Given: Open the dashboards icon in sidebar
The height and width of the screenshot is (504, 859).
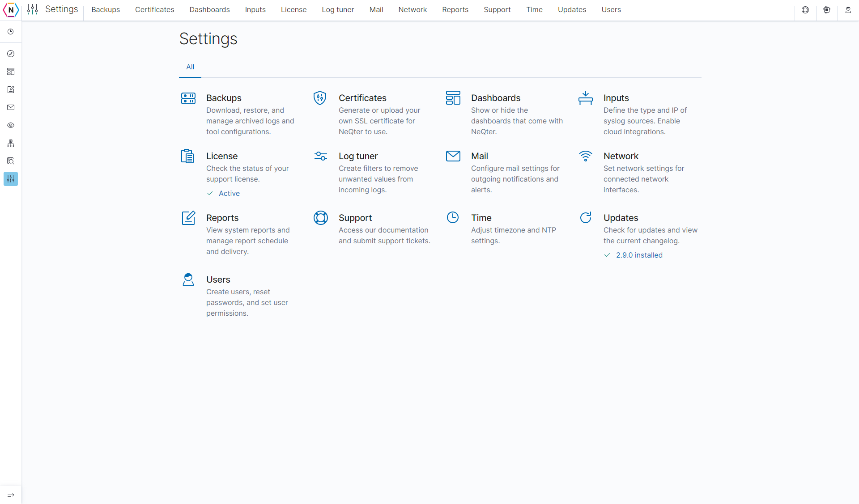Looking at the screenshot, I should pos(11,72).
